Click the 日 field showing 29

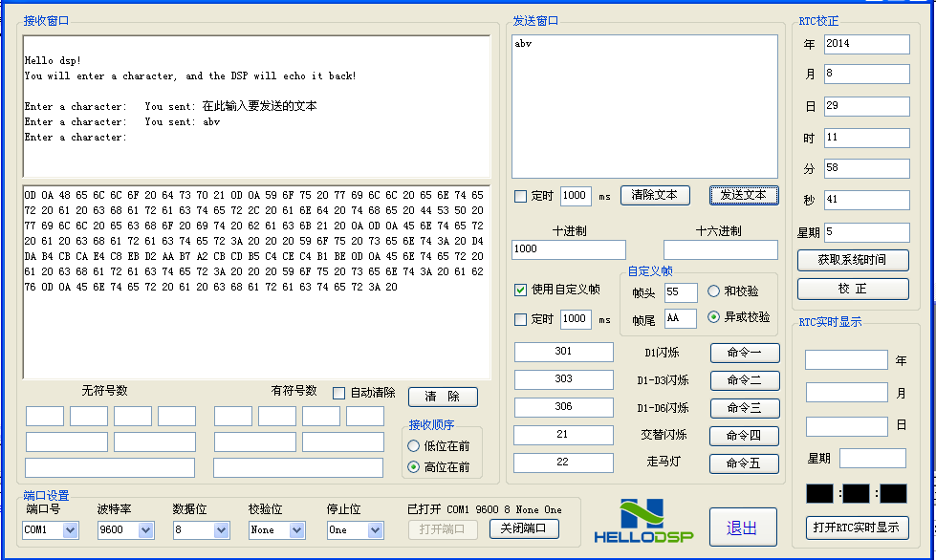[x=867, y=106]
